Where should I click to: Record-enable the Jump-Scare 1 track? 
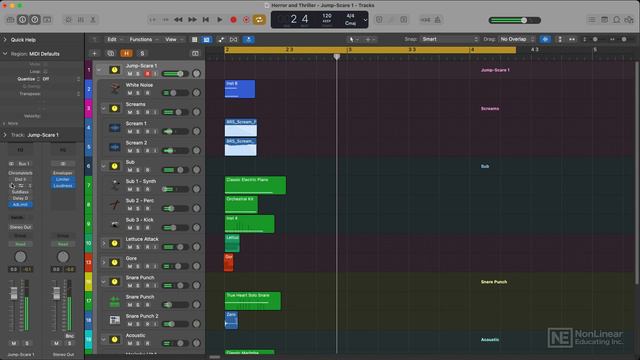pyautogui.click(x=147, y=74)
